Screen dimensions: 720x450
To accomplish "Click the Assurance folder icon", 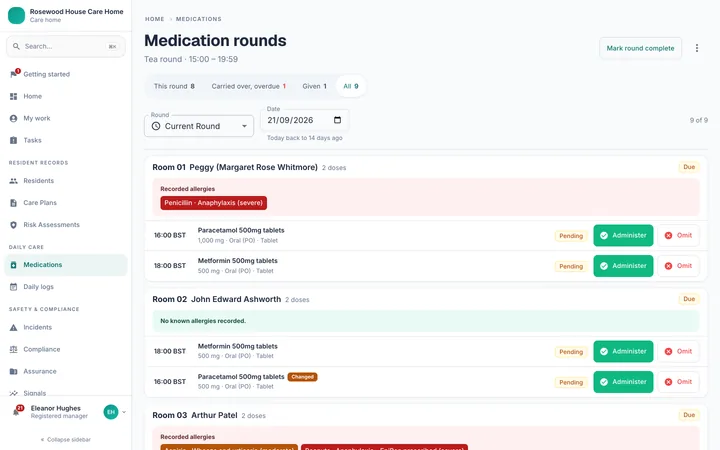I will (13, 371).
